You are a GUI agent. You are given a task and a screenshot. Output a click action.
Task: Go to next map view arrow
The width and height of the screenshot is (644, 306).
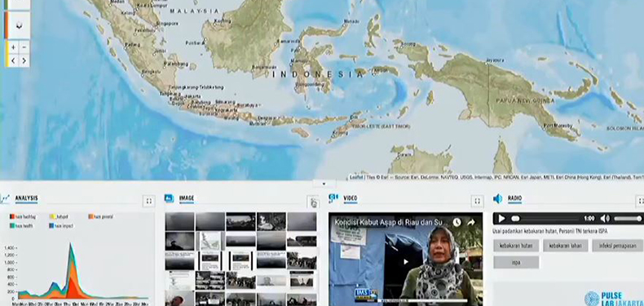[x=24, y=61]
